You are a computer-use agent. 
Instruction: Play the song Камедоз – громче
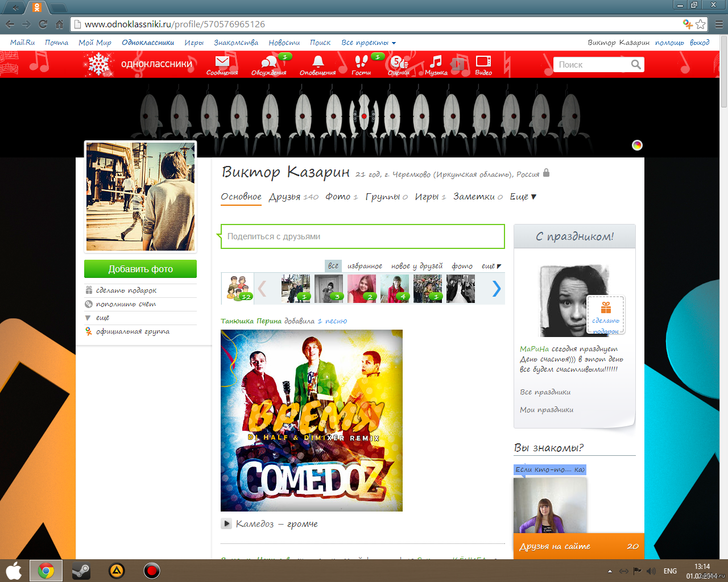(x=226, y=523)
